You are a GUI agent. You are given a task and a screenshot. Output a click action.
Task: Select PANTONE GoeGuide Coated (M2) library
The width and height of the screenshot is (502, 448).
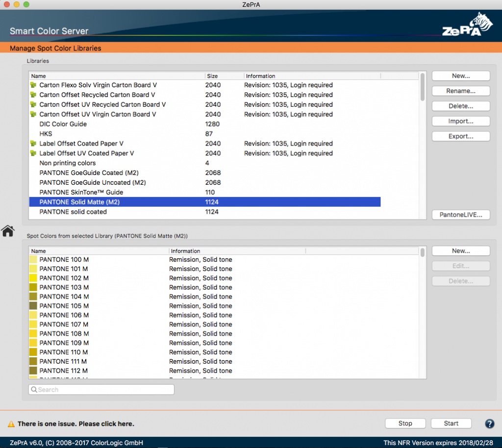pyautogui.click(x=205, y=173)
